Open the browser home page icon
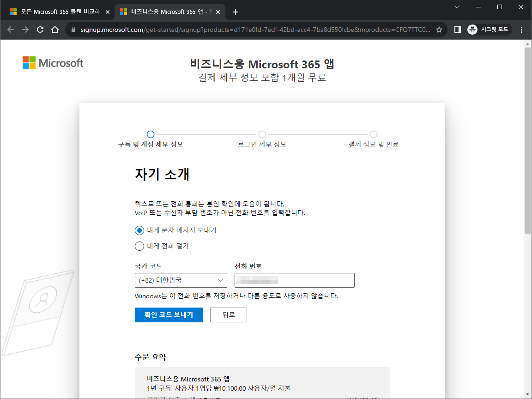The image size is (532, 399). coord(55,30)
